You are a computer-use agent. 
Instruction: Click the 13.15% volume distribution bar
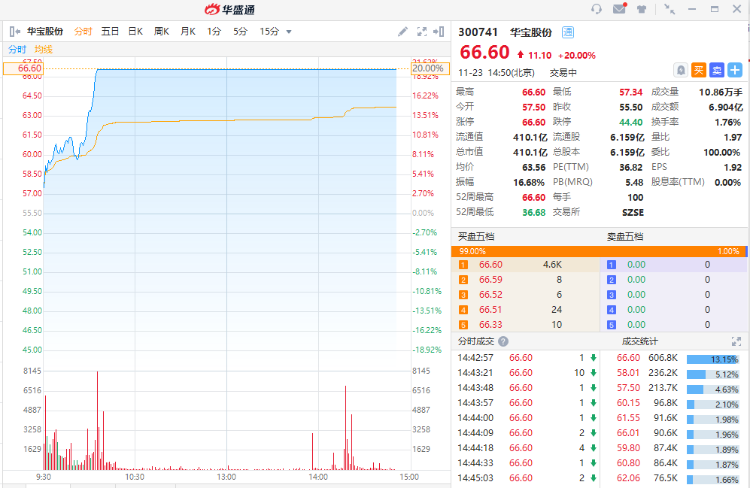click(x=713, y=359)
